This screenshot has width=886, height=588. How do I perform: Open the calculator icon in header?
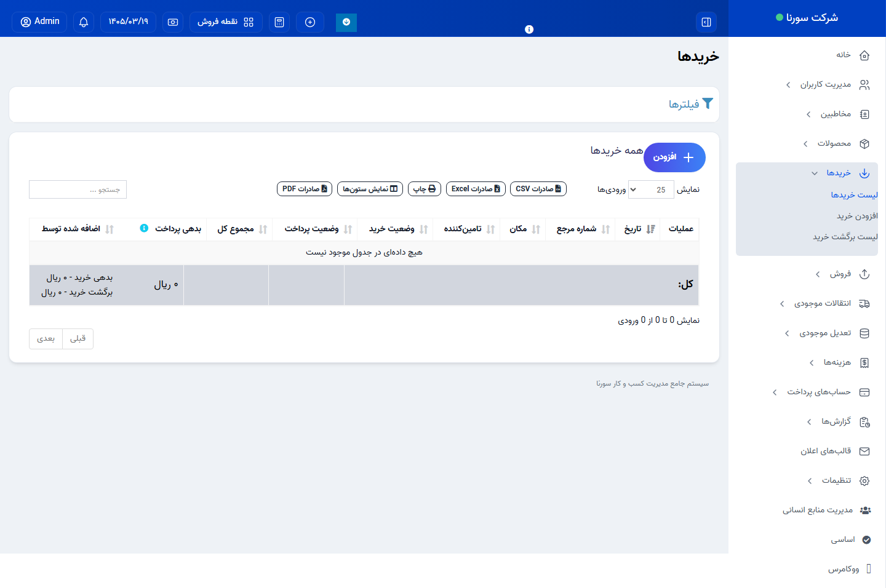pyautogui.click(x=279, y=22)
